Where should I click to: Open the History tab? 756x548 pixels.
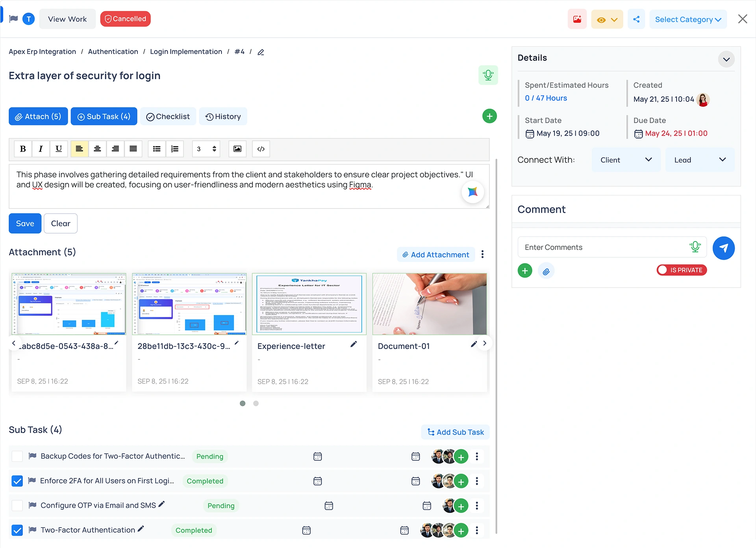(223, 116)
